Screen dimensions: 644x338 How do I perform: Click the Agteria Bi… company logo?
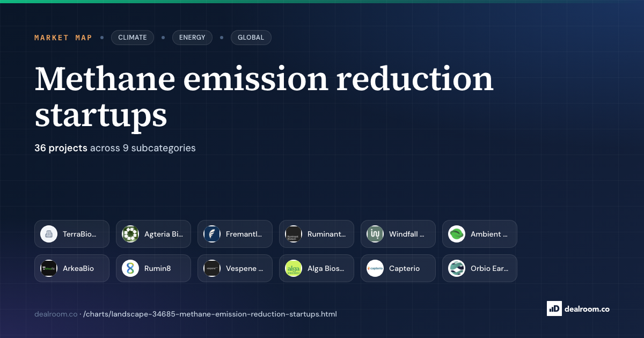click(x=130, y=234)
